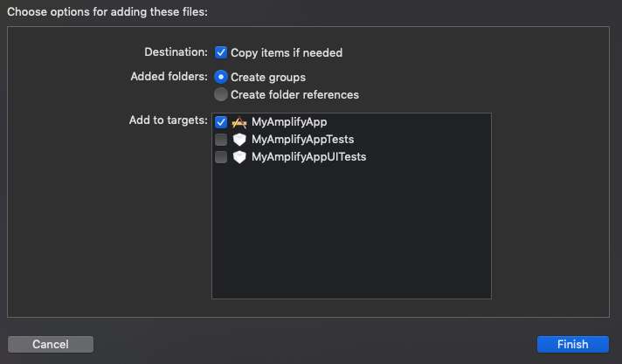Click the Copy items if needed label
622x364 pixels.
287,52
